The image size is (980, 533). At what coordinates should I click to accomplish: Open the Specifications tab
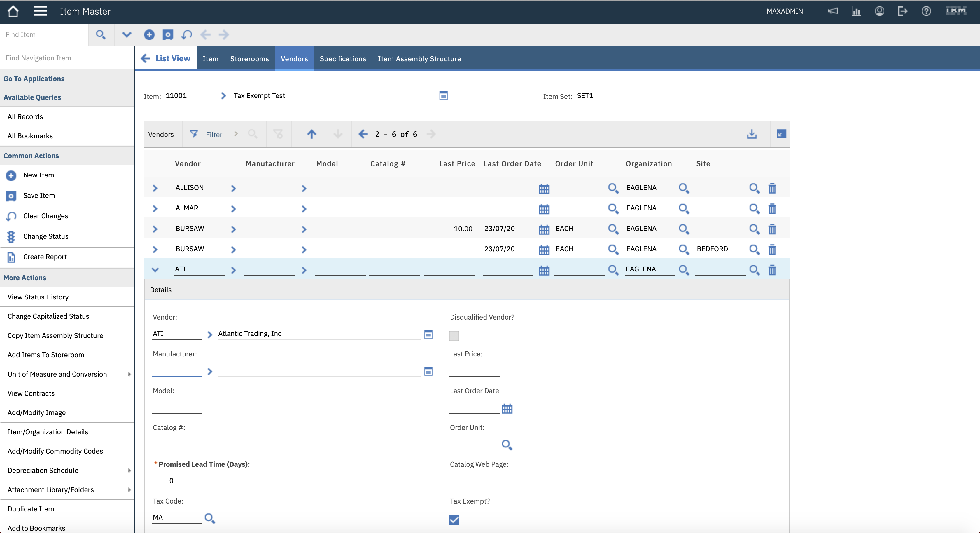[x=342, y=59]
